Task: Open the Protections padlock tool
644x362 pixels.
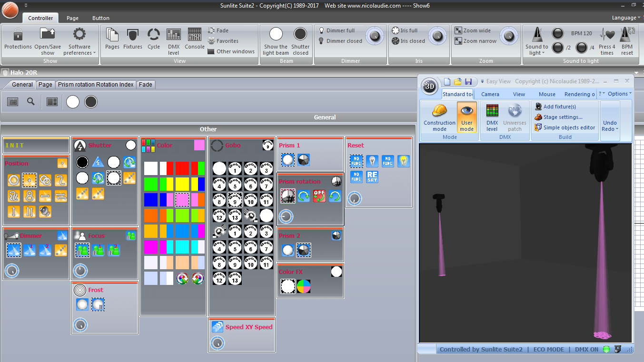Action: click(18, 39)
